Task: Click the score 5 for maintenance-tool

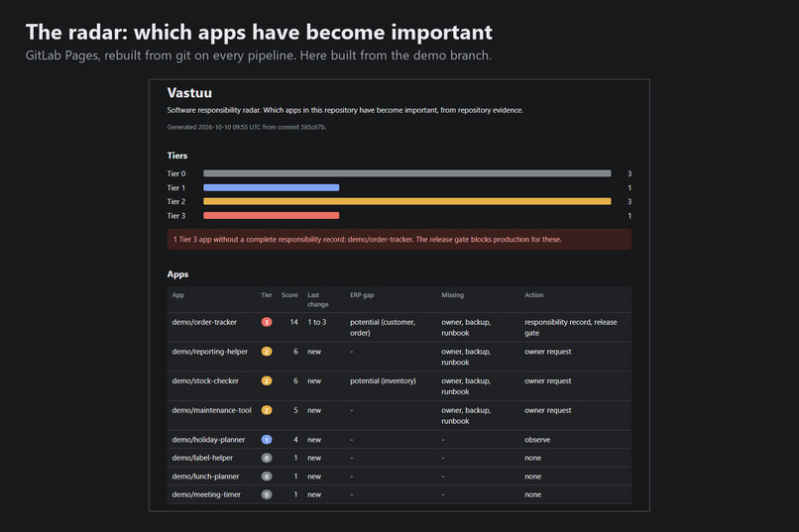Action: 295,410
